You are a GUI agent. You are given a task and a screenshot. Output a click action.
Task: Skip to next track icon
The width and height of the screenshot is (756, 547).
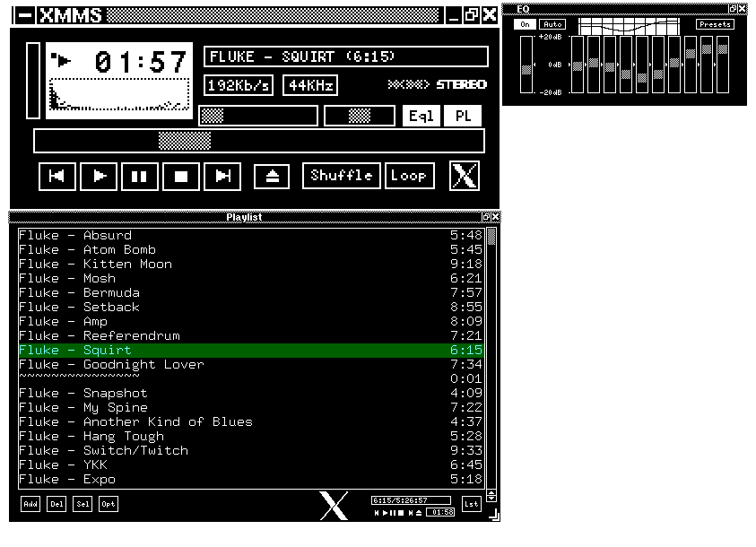[222, 176]
